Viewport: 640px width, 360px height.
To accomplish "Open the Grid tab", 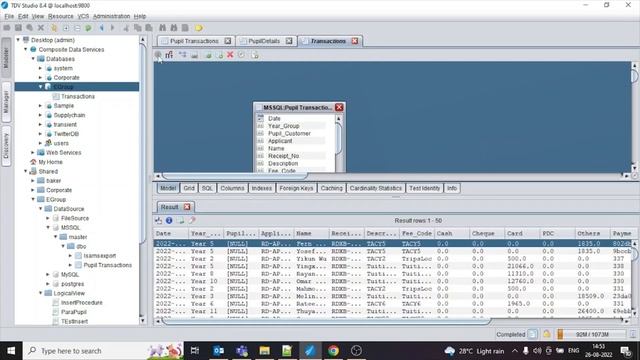I will 189,188.
